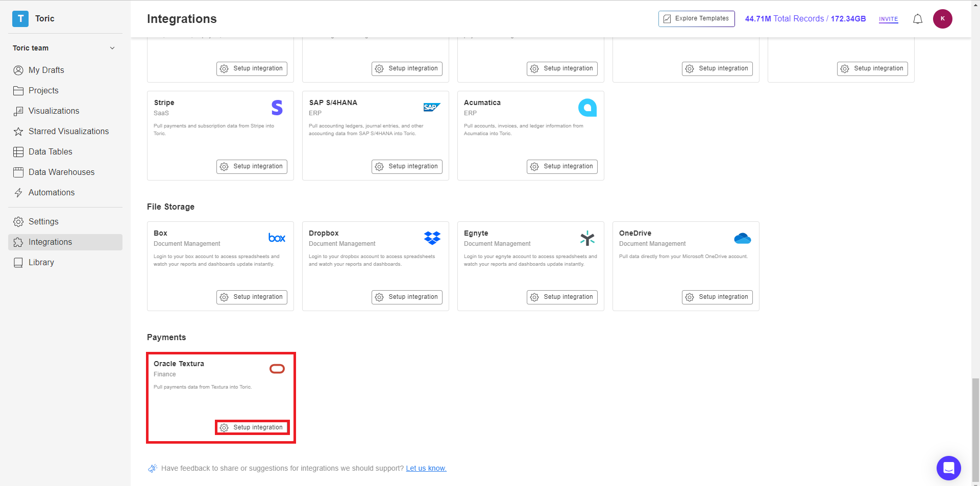
Task: Click OneDrive cloud logo icon
Action: point(742,238)
